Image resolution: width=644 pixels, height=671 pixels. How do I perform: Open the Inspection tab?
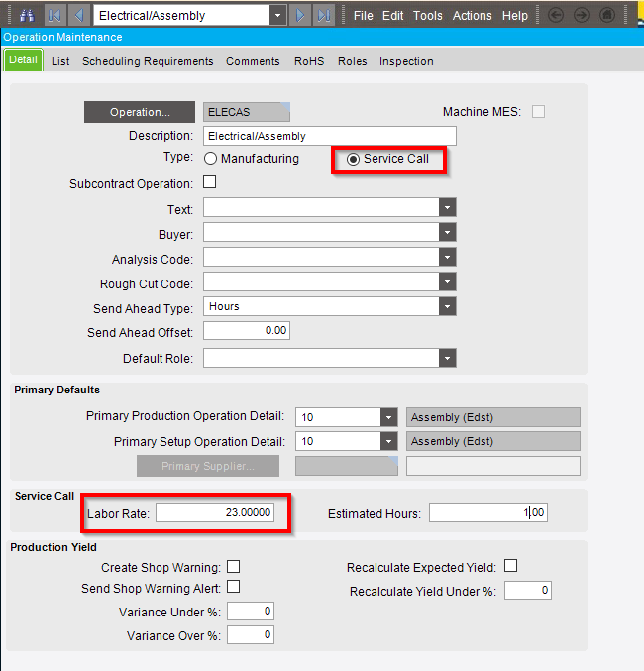point(406,61)
